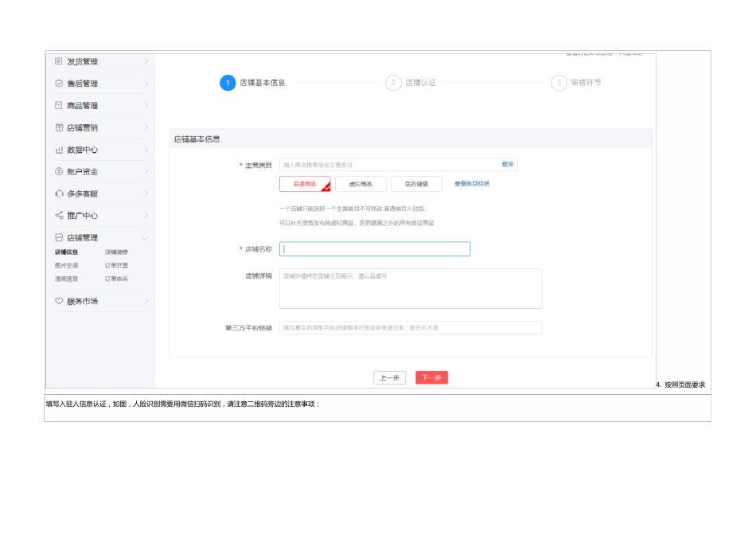The image size is (756, 535).
Task: Open 店铺装修 submenu item
Action: tap(116, 252)
